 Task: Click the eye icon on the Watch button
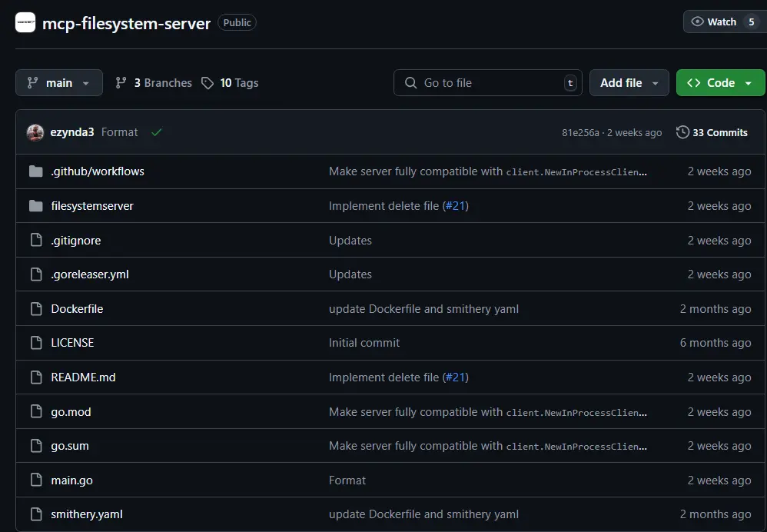coord(699,21)
